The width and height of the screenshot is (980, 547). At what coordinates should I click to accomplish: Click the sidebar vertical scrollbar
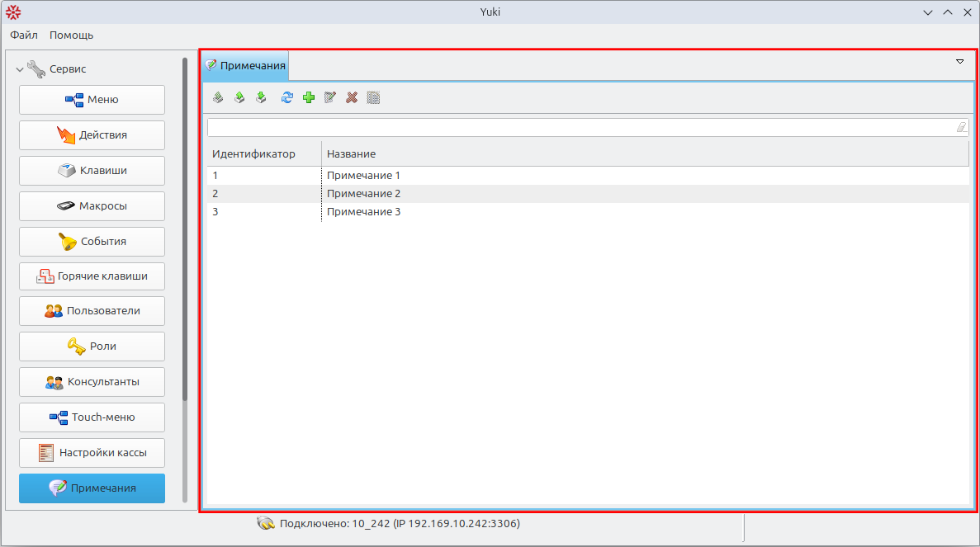coord(185,231)
